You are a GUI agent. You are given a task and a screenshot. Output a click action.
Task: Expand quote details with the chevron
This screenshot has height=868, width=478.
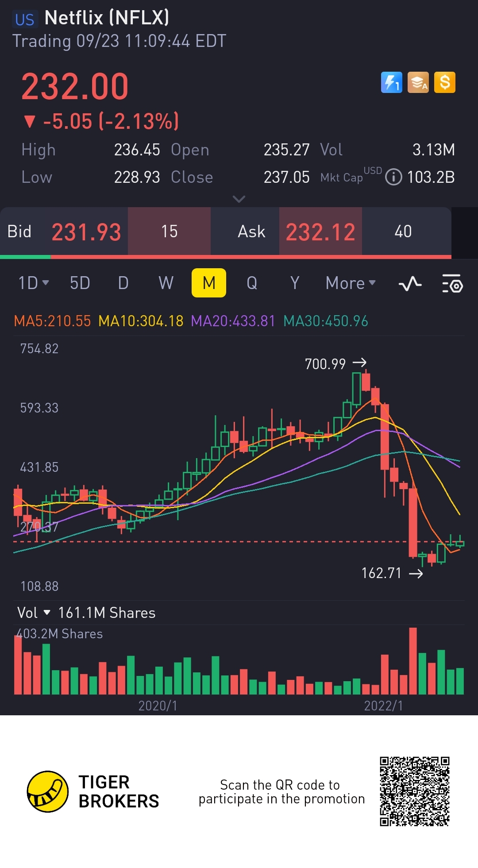(239, 199)
